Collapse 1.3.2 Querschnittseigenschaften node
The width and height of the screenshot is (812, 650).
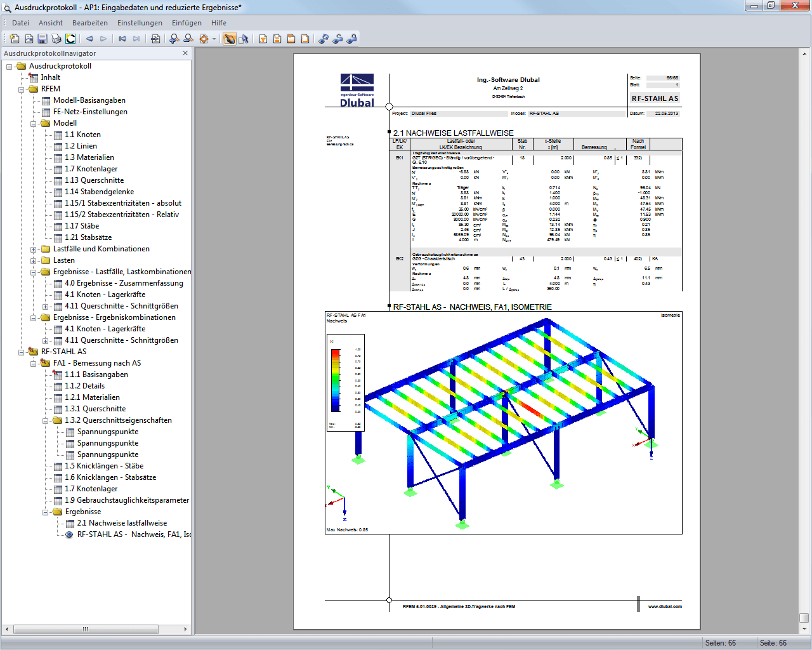(46, 420)
